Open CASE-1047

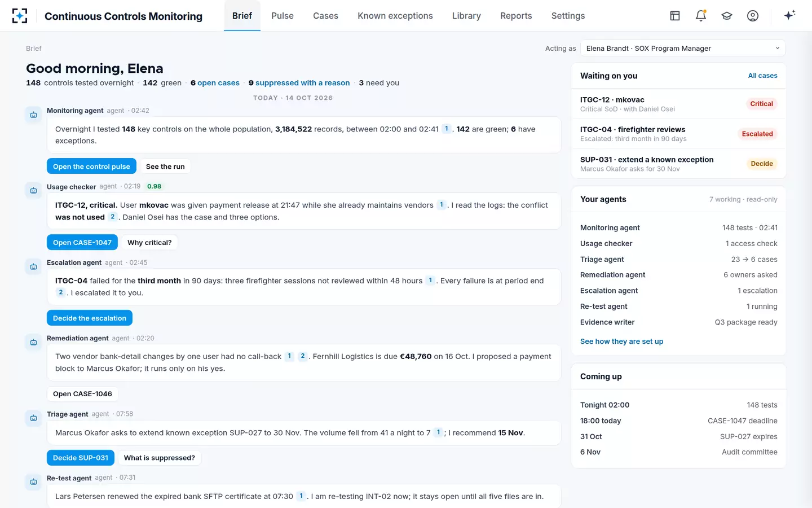(82, 242)
